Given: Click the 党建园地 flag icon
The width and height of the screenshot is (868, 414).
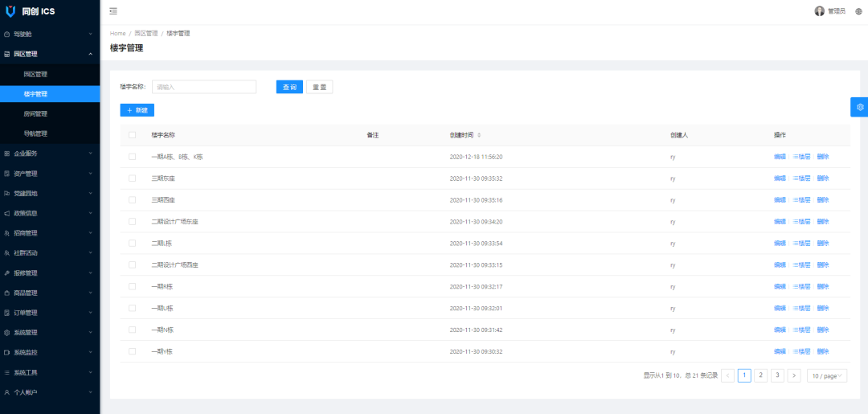Looking at the screenshot, I should pos(6,193).
